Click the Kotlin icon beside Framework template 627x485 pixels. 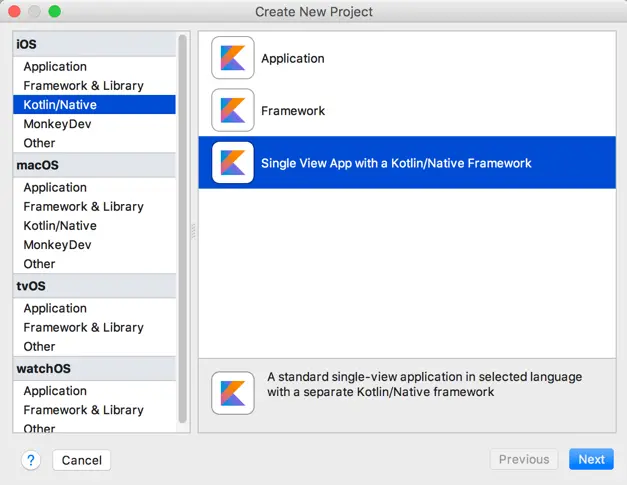click(233, 110)
